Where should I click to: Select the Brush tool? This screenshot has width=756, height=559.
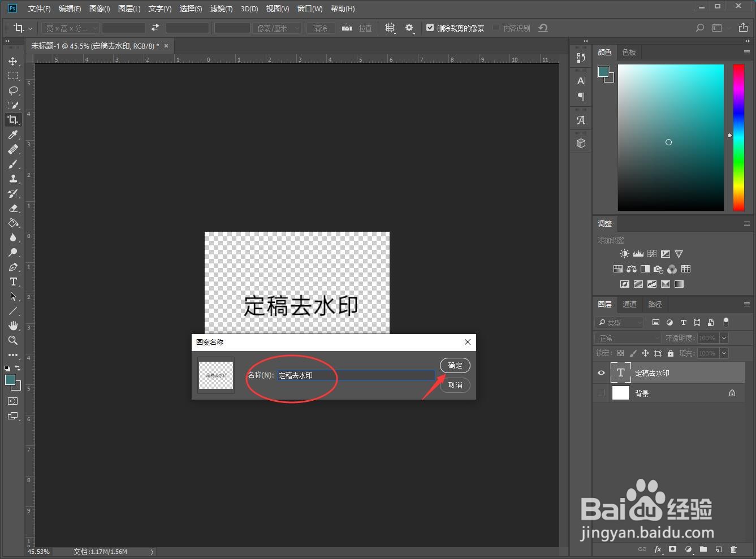pyautogui.click(x=13, y=164)
